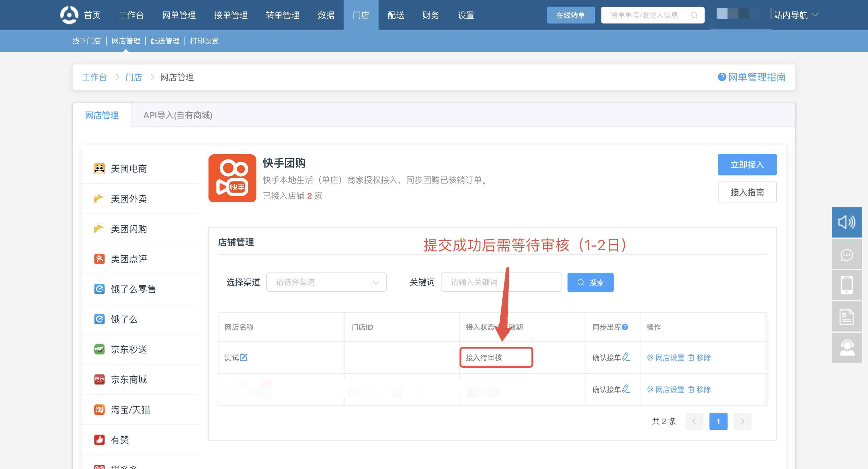Viewport: 868px width, 469px height.
Task: Select 美团闪购 channel in left list
Action: [x=140, y=229]
